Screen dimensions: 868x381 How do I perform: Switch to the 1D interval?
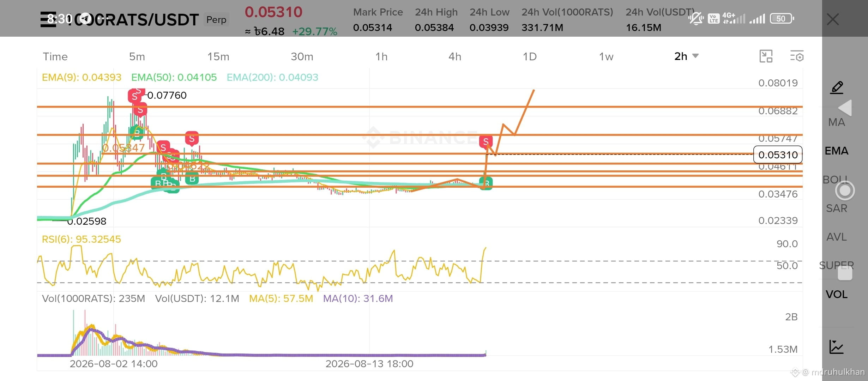coord(530,56)
